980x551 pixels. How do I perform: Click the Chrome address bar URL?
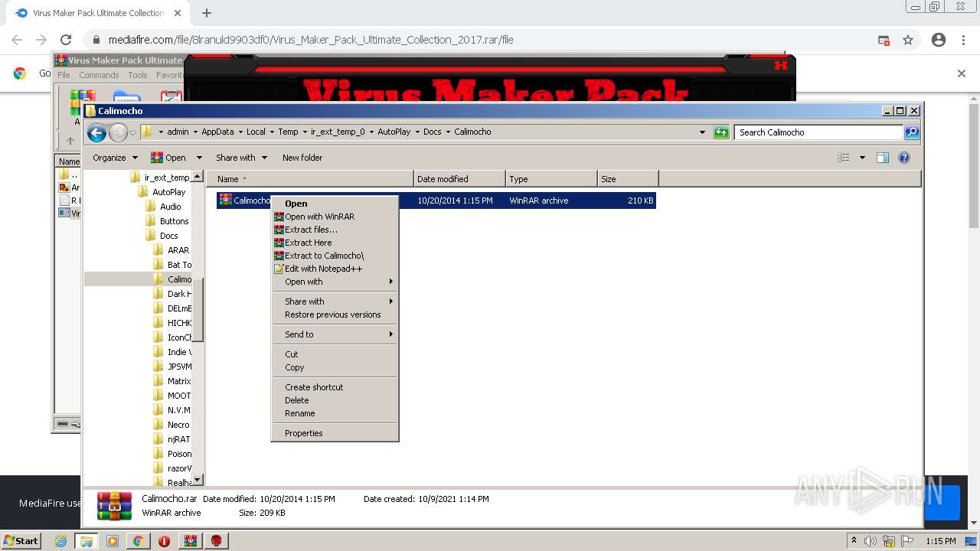311,40
